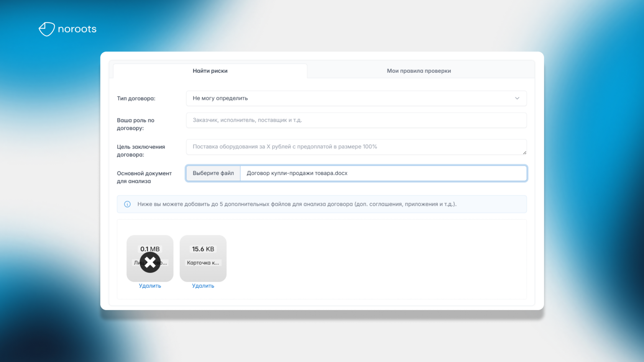The image size is (644, 362).
Task: Click the X icon on the 0.1 MB file
Action: (150, 262)
